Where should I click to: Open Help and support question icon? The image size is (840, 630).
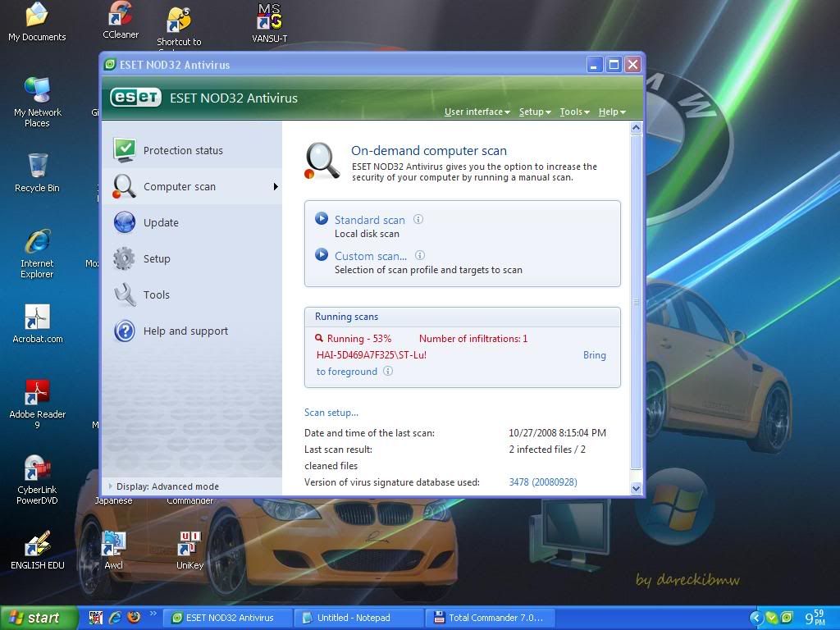pyautogui.click(x=125, y=331)
